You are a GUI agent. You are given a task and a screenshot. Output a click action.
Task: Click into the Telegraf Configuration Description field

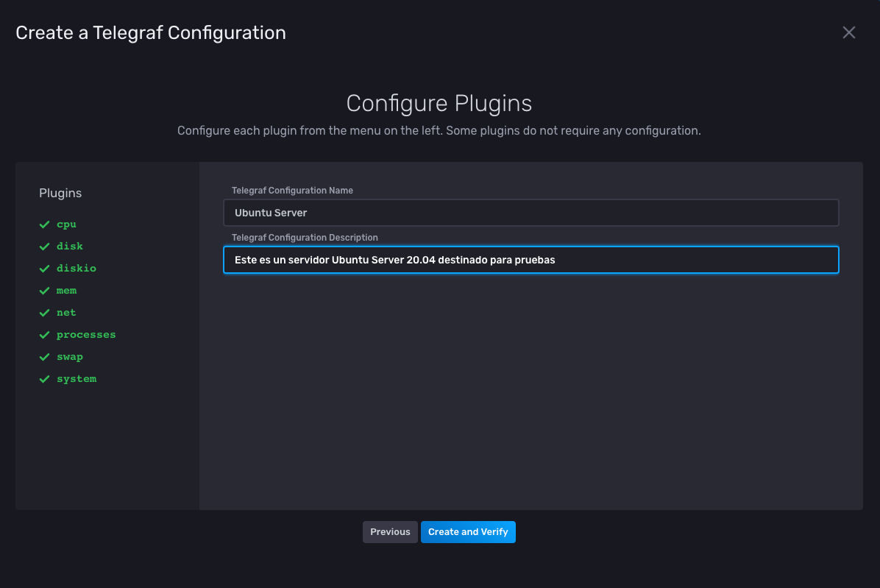pos(531,260)
